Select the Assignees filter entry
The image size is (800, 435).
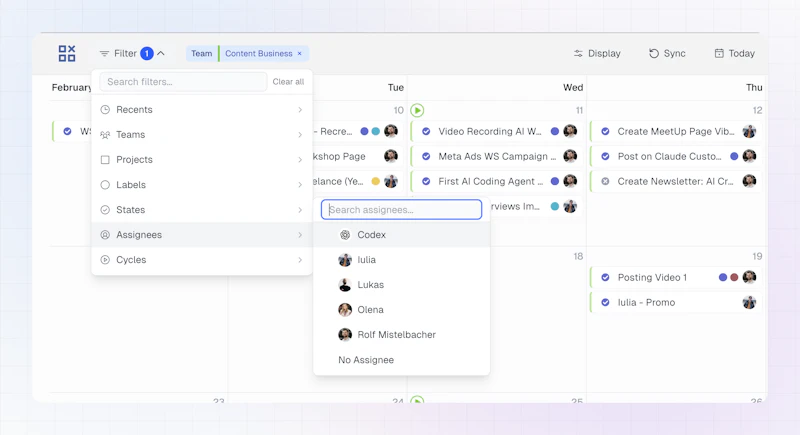202,235
